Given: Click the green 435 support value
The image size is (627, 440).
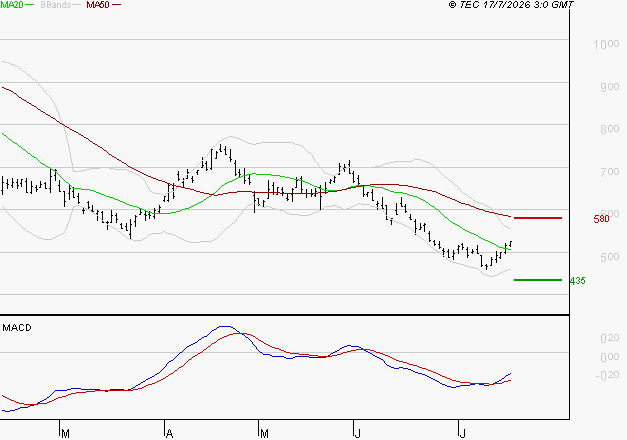Looking at the screenshot, I should point(577,281).
